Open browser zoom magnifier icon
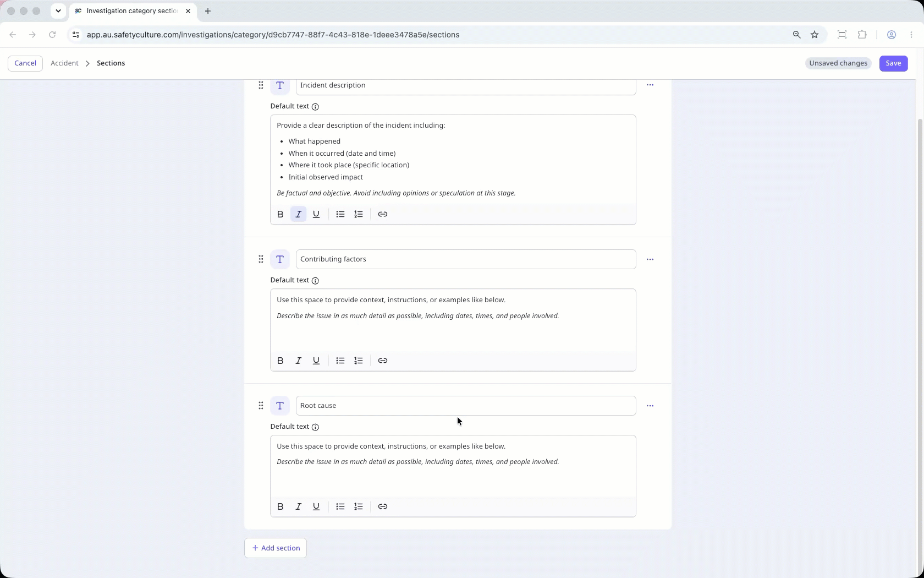 796,35
